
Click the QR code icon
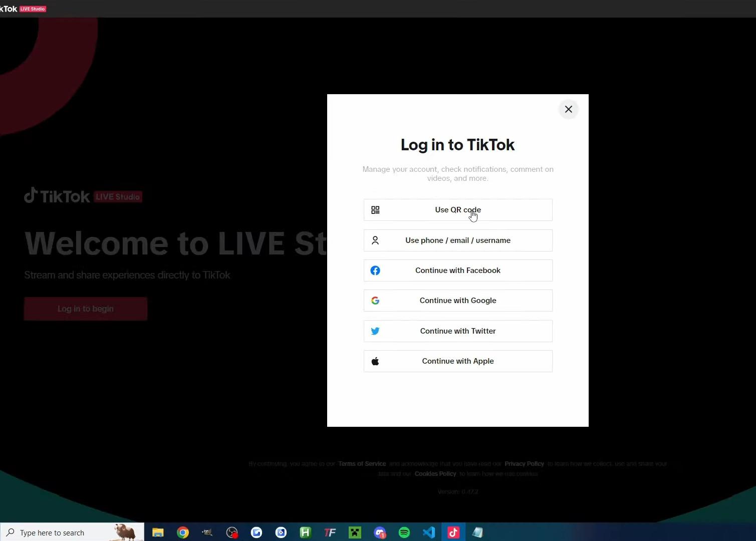pos(375,210)
